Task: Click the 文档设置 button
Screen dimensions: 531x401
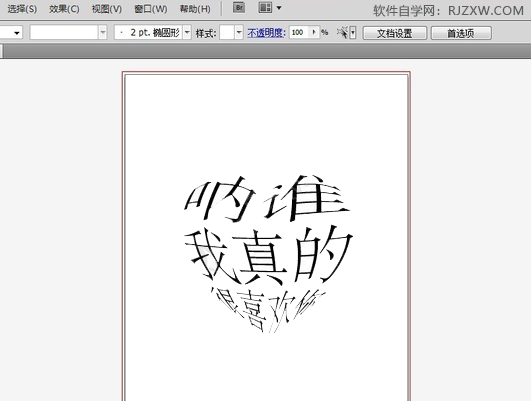Action: pos(395,33)
